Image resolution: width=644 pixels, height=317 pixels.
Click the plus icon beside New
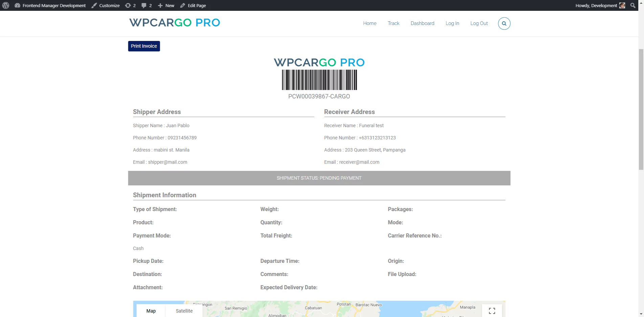(x=160, y=5)
